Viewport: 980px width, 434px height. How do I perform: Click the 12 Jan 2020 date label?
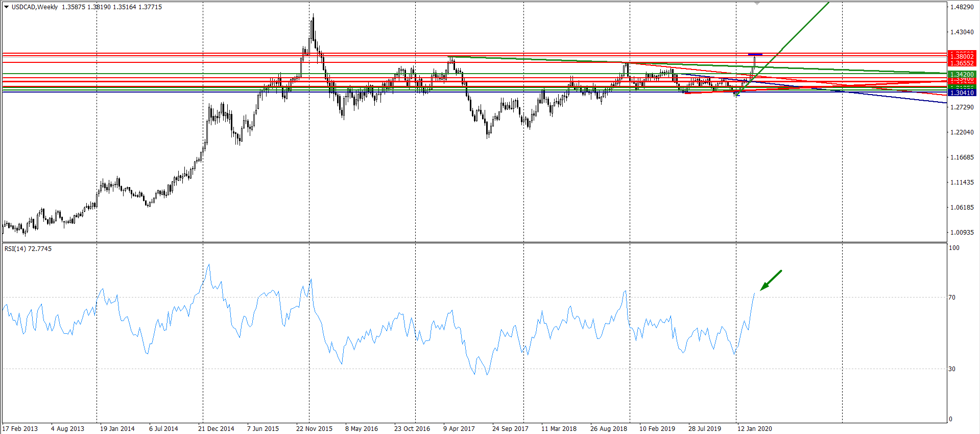tap(754, 428)
